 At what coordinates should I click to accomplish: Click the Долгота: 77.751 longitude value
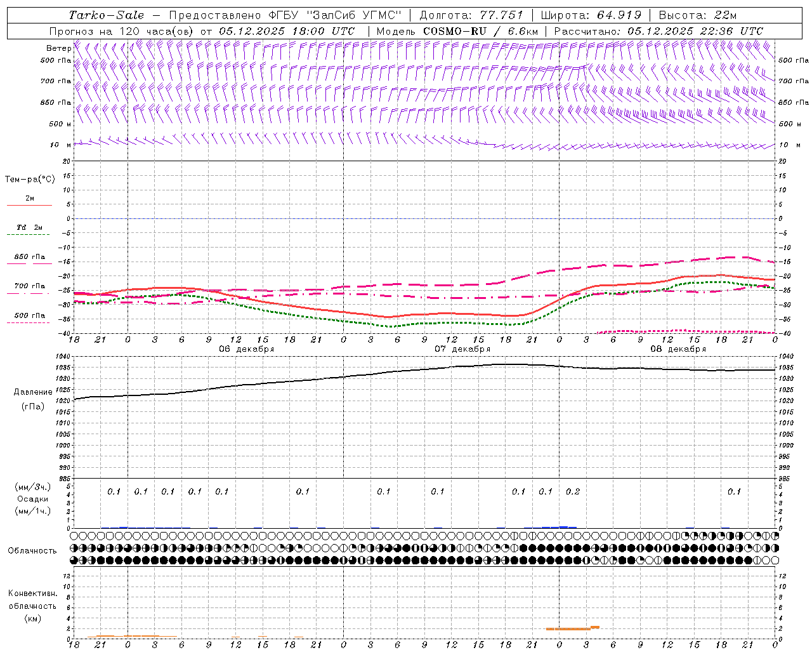coord(471,15)
